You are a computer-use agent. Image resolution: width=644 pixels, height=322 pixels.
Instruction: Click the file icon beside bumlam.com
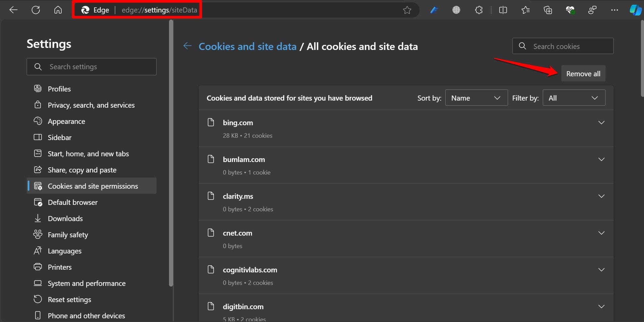pos(211,159)
